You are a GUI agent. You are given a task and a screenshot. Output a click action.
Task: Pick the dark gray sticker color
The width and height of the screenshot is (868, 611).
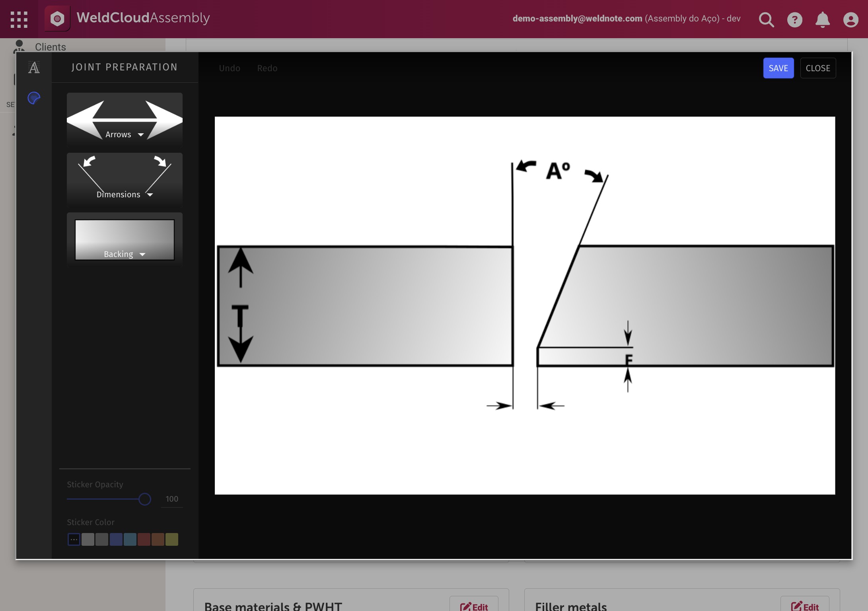point(102,539)
